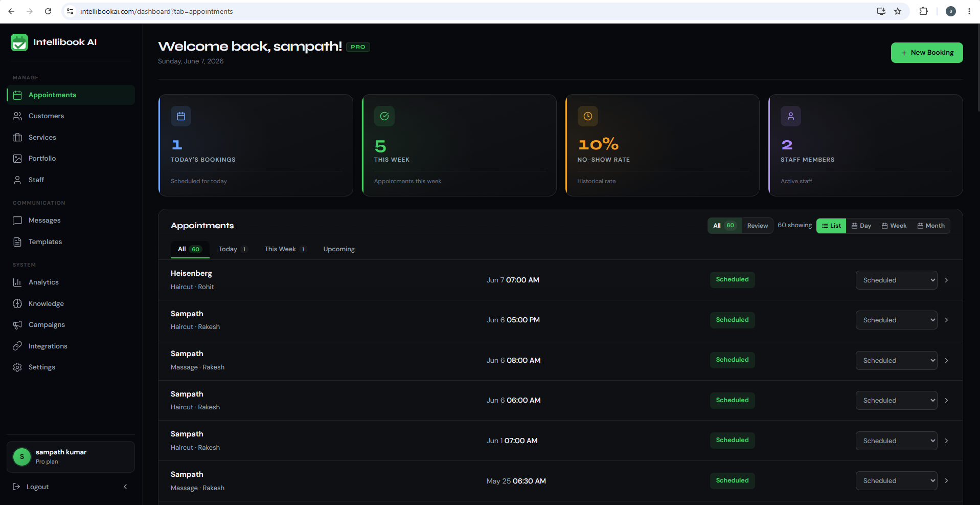Select the All 60 filter toggle
This screenshot has height=505, width=980.
(x=725, y=226)
